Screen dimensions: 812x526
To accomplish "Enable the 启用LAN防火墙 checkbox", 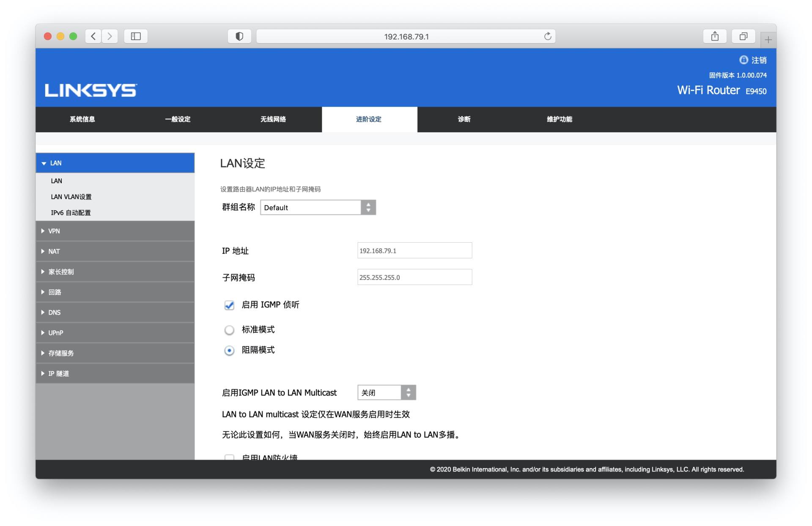I will [230, 458].
